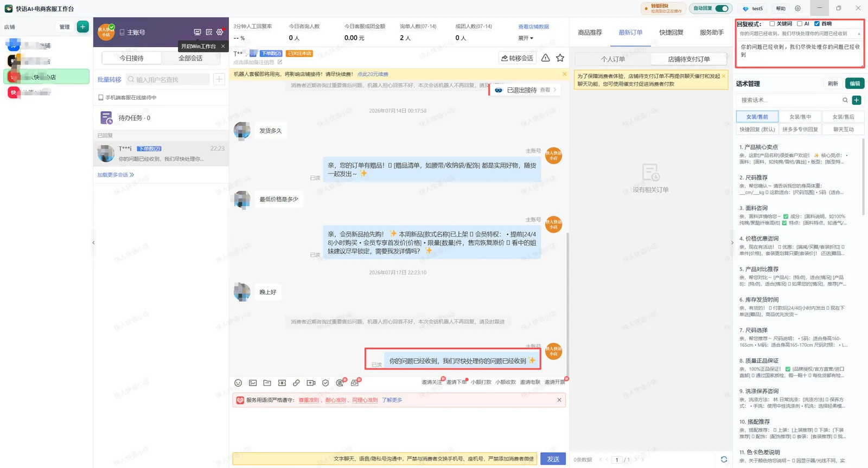Open account settings gear in purple header
868x468 pixels.
[220, 33]
